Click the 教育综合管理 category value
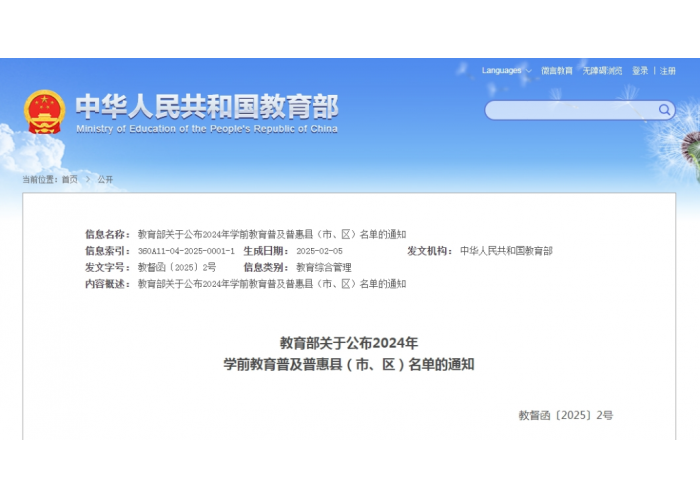Viewport: 700px width, 500px height. (324, 267)
